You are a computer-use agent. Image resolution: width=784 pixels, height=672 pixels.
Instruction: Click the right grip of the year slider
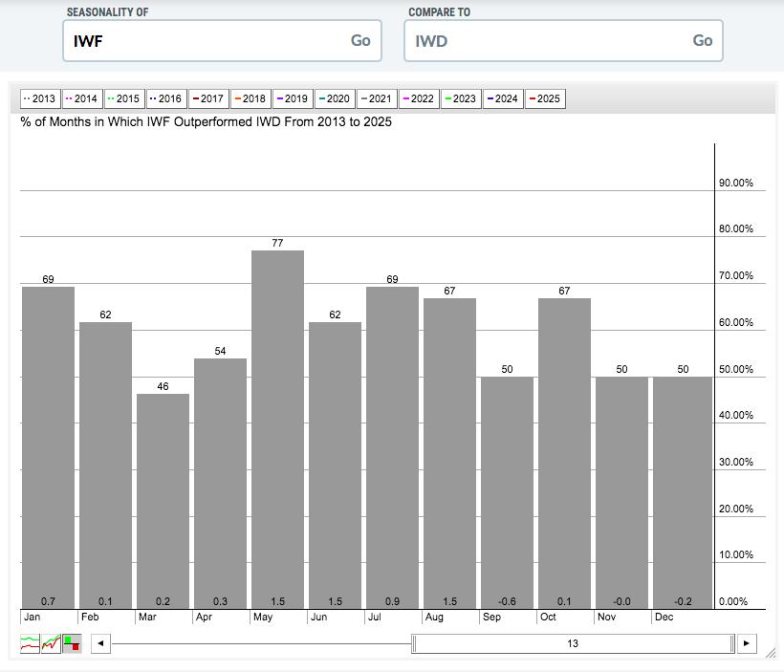click(732, 643)
